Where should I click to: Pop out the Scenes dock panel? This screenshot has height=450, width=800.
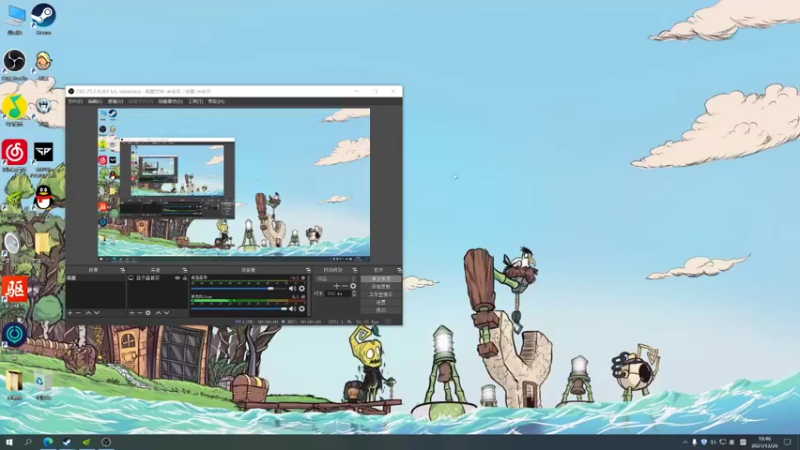(122, 270)
